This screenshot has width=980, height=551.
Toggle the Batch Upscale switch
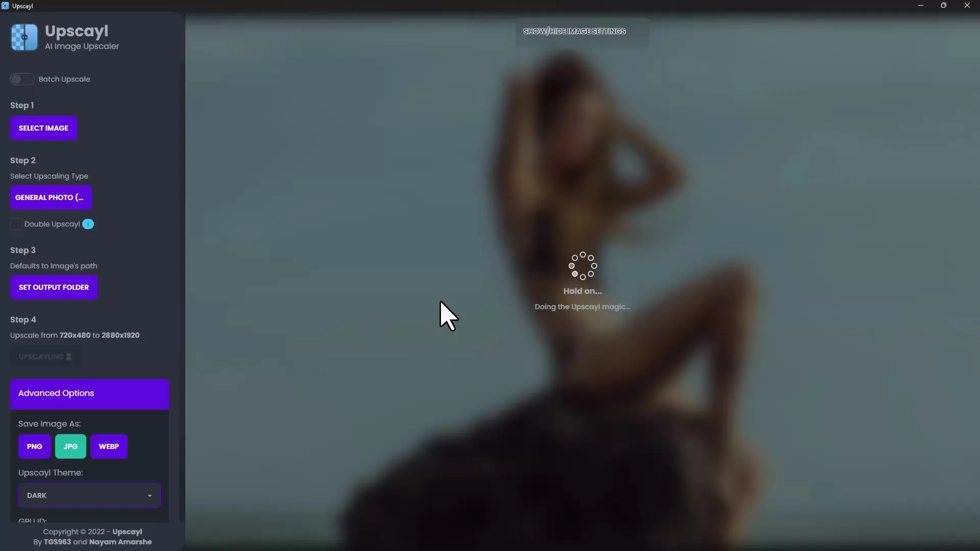pos(22,79)
